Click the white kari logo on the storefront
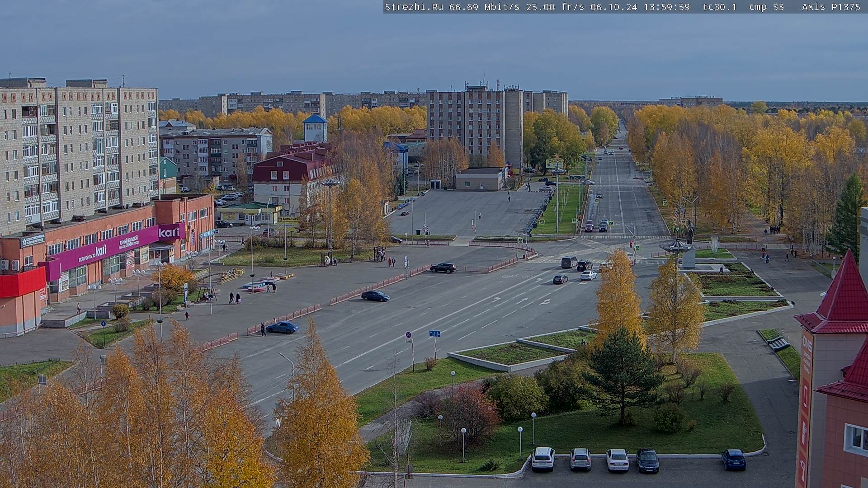 [169, 232]
